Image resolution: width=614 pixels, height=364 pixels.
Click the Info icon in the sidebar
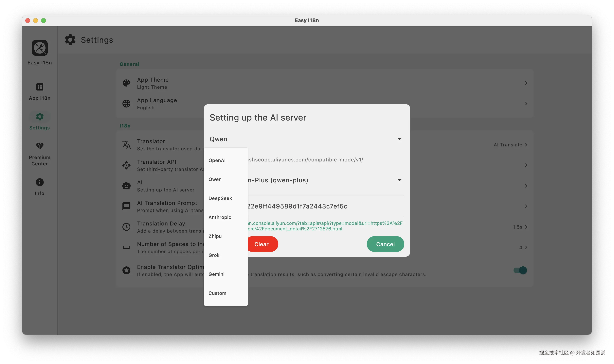click(39, 182)
